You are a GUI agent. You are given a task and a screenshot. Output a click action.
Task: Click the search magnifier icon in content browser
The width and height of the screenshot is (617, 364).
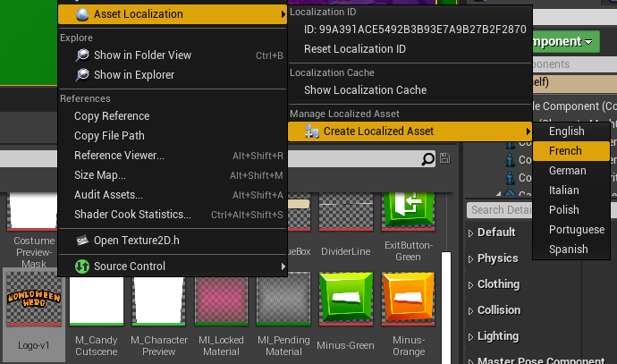(427, 159)
